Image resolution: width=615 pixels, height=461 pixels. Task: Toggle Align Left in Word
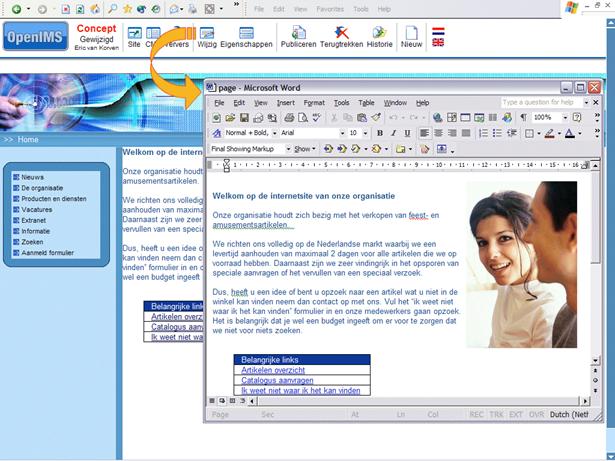(424, 133)
